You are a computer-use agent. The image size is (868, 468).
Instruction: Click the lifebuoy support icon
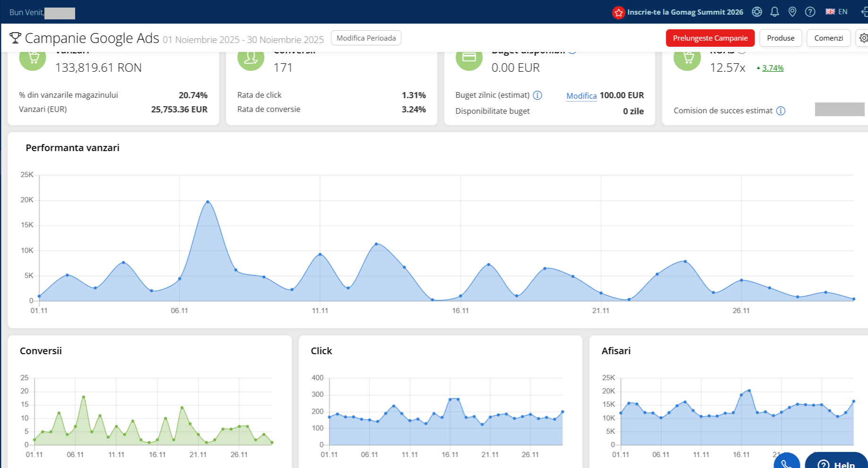(757, 12)
